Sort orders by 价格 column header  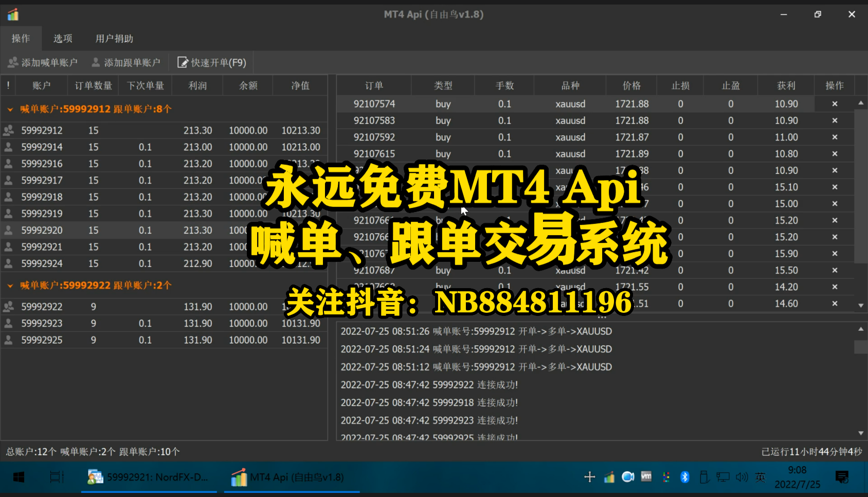[x=632, y=85]
